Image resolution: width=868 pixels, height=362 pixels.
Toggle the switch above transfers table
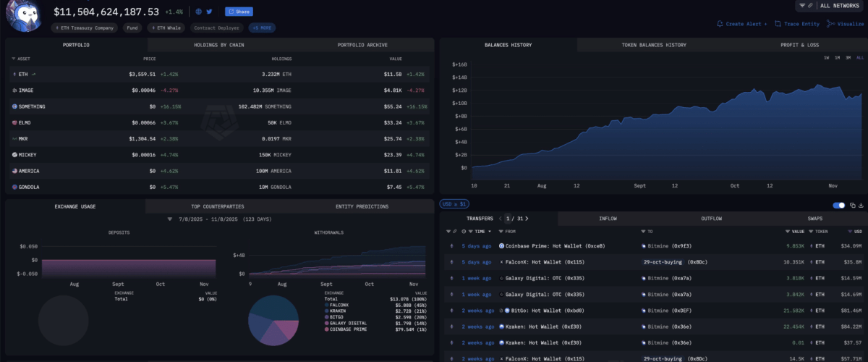pyautogui.click(x=839, y=206)
